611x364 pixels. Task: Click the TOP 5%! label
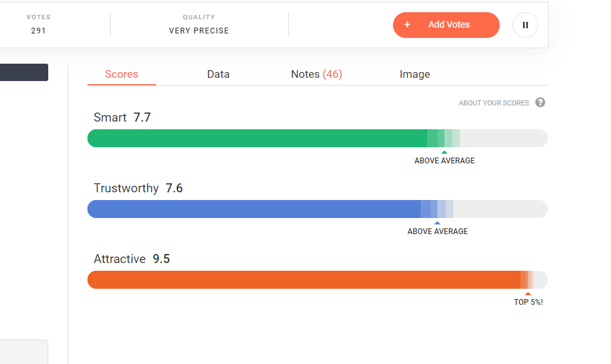528,302
